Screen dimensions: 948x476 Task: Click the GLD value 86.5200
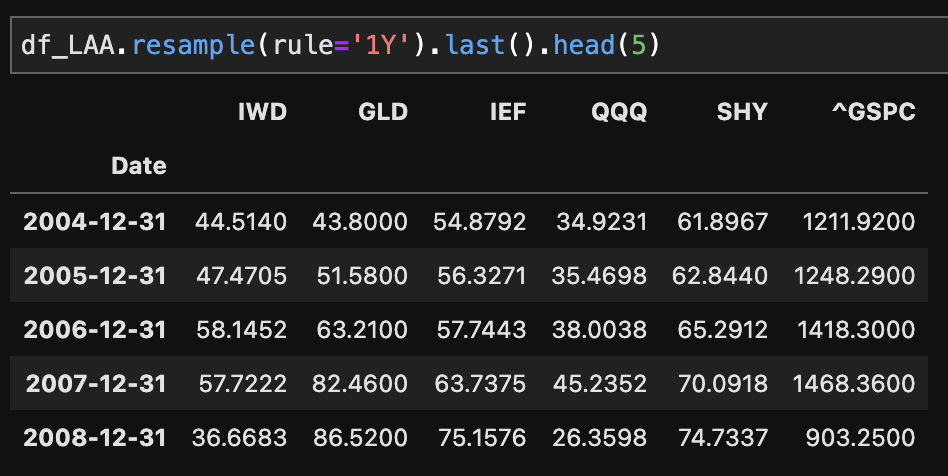pos(360,437)
